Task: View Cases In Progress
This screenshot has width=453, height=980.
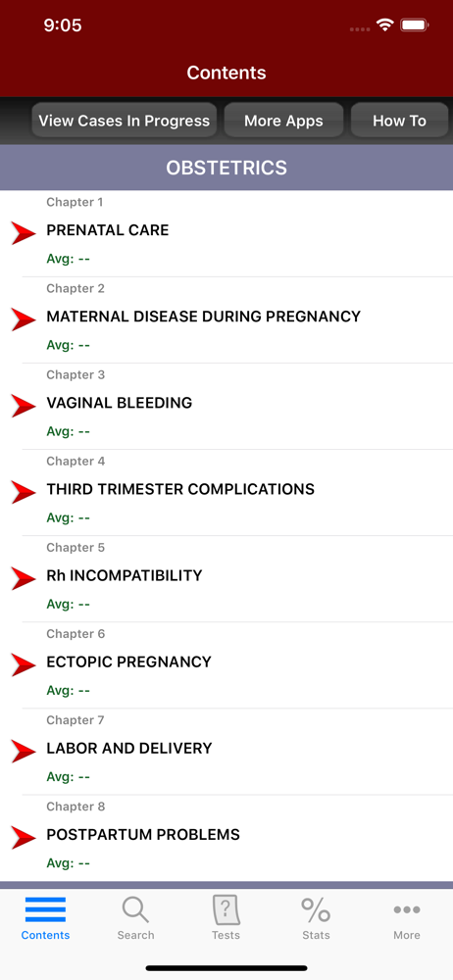Action: click(x=124, y=120)
